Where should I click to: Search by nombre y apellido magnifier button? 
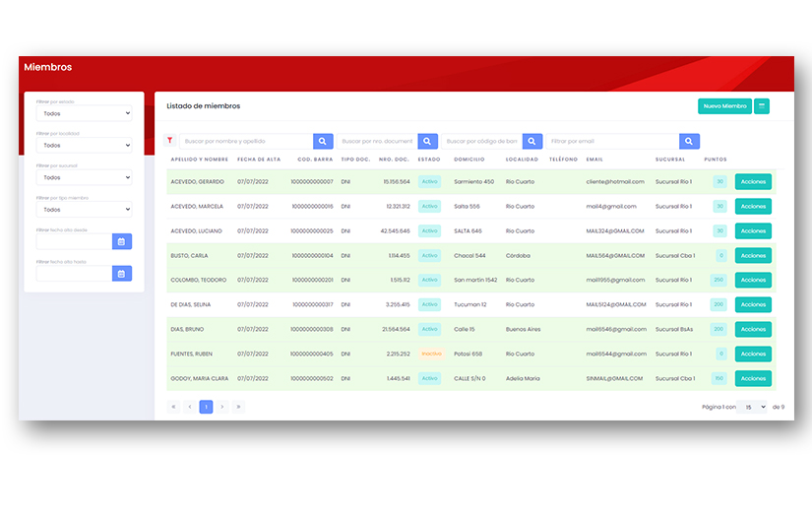click(323, 141)
